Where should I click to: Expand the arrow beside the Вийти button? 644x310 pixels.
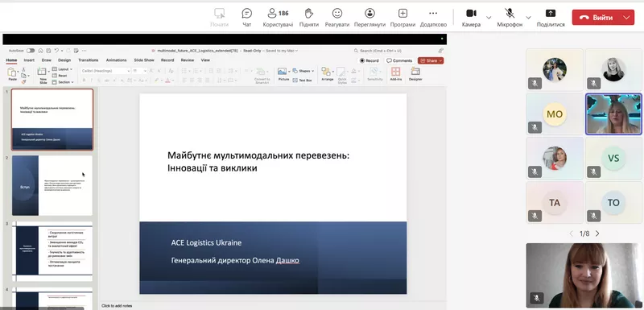point(627,17)
